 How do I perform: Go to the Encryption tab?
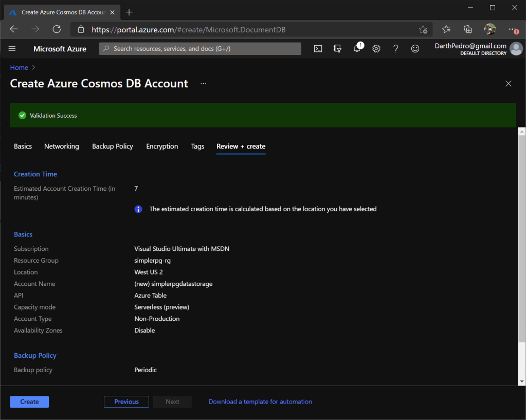pyautogui.click(x=162, y=147)
